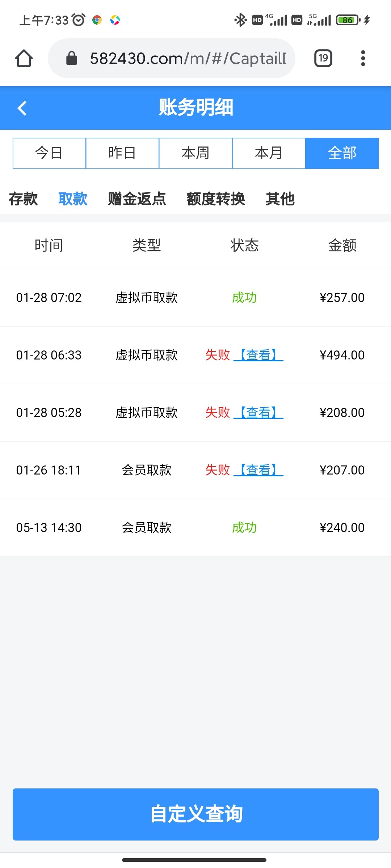
Task: Select the 今日 date filter
Action: click(x=49, y=153)
